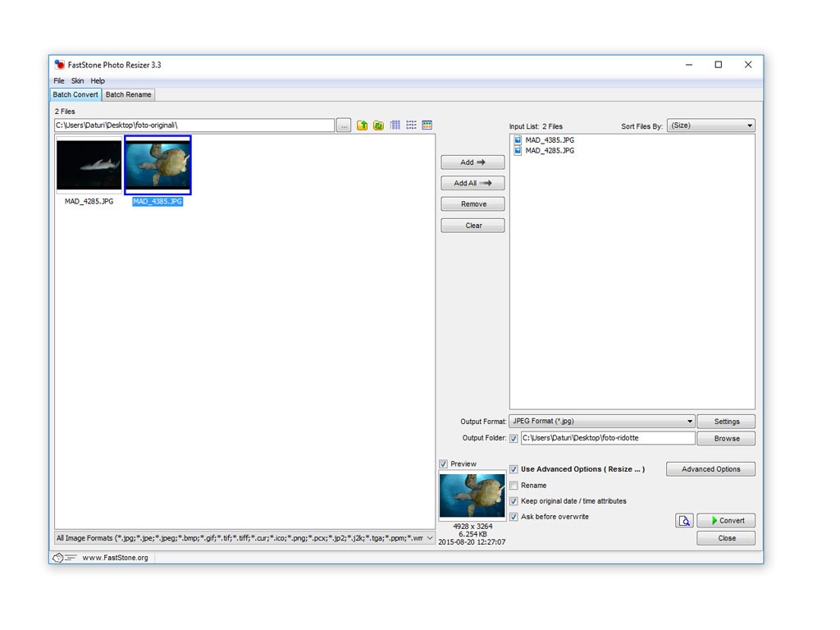Expand the Sort Files By dropdown
This screenshot has width=840, height=630.
(710, 126)
